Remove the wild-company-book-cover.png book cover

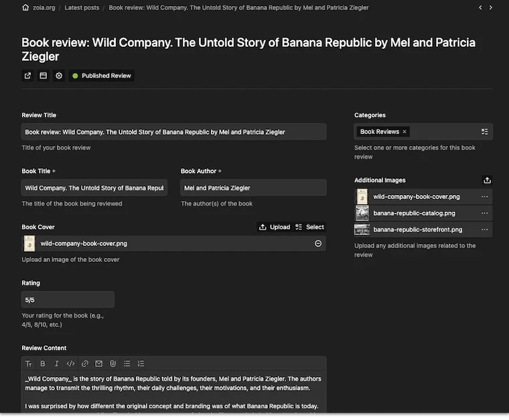point(318,244)
